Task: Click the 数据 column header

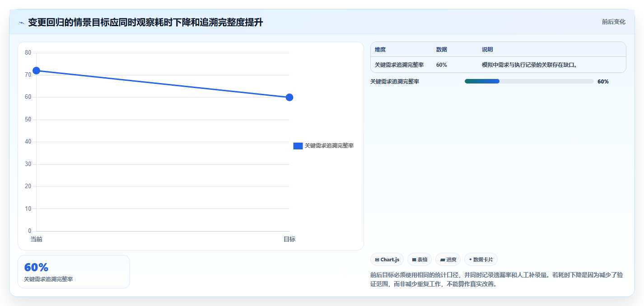Action: coord(442,50)
